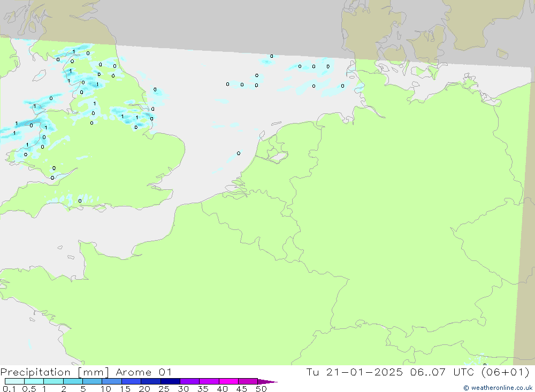Click the 45 to 50 mm legend swatch
This screenshot has height=392, width=535.
[248, 381]
